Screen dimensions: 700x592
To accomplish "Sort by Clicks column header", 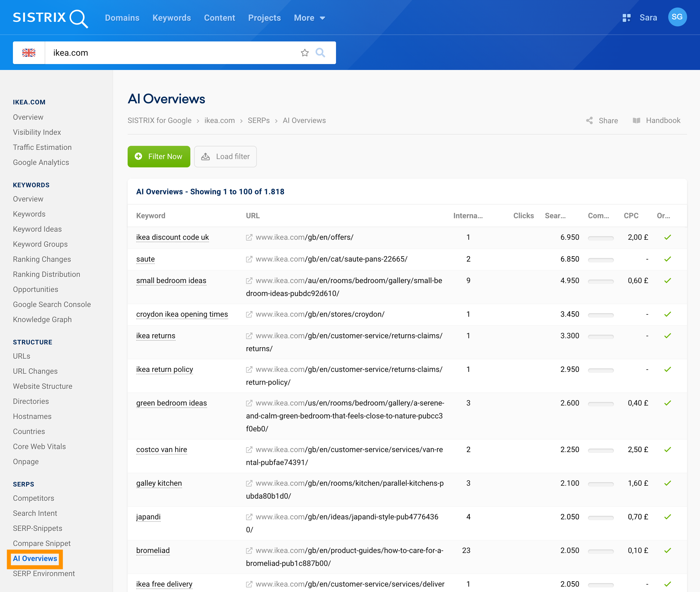I will 523,216.
